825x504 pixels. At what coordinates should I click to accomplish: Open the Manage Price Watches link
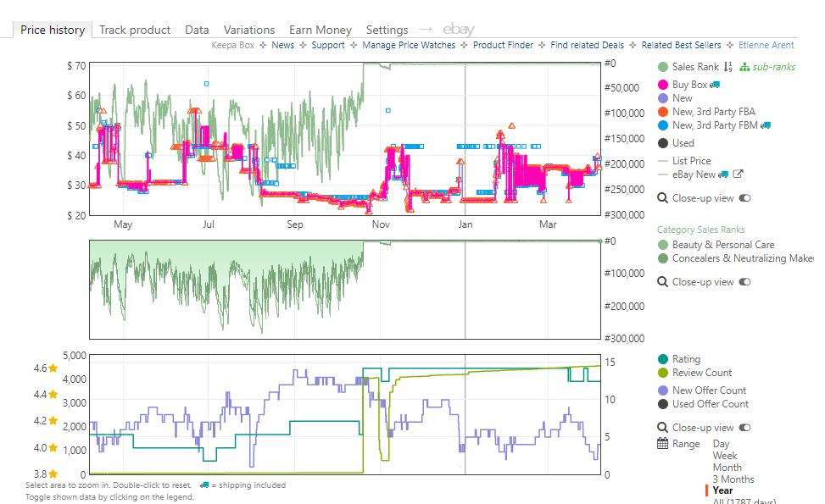pos(409,45)
